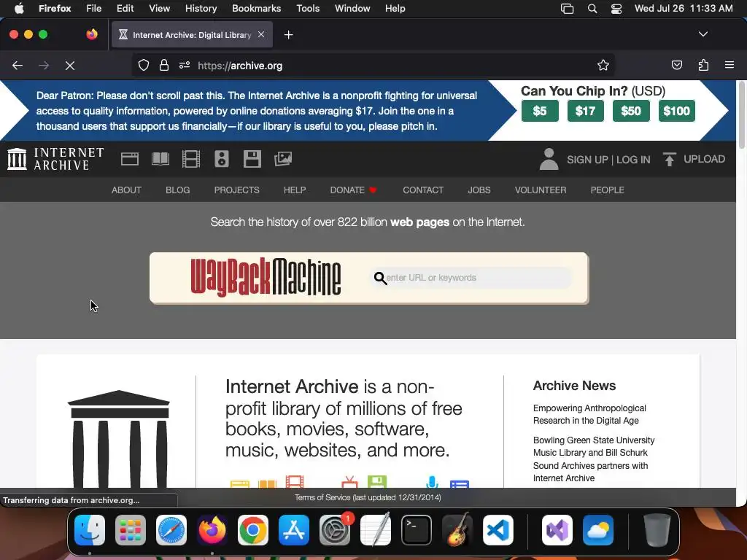Open Spotlight search in menu bar

[x=592, y=9]
